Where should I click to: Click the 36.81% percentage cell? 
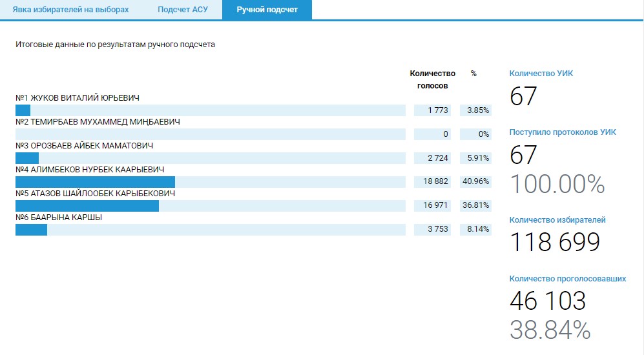tap(475, 206)
